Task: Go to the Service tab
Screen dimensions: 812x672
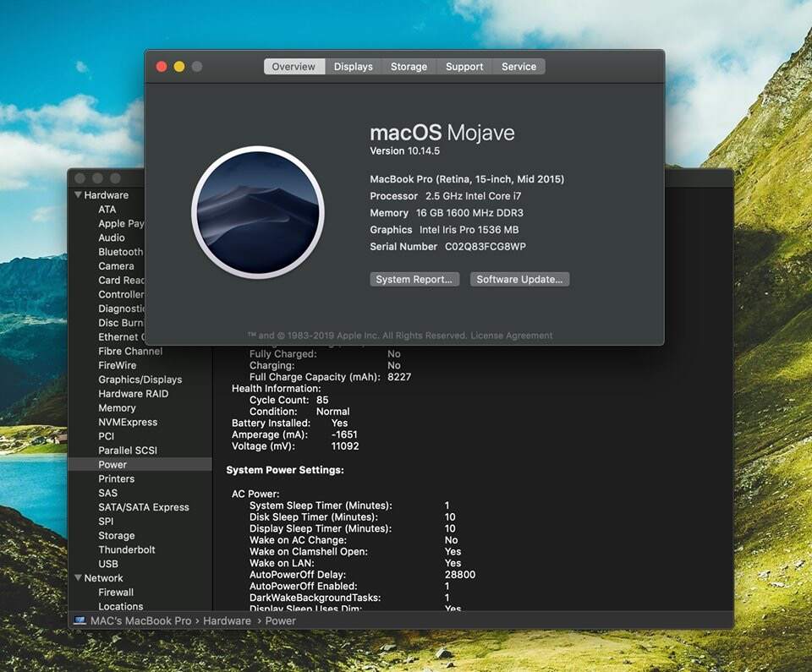Action: click(x=518, y=67)
